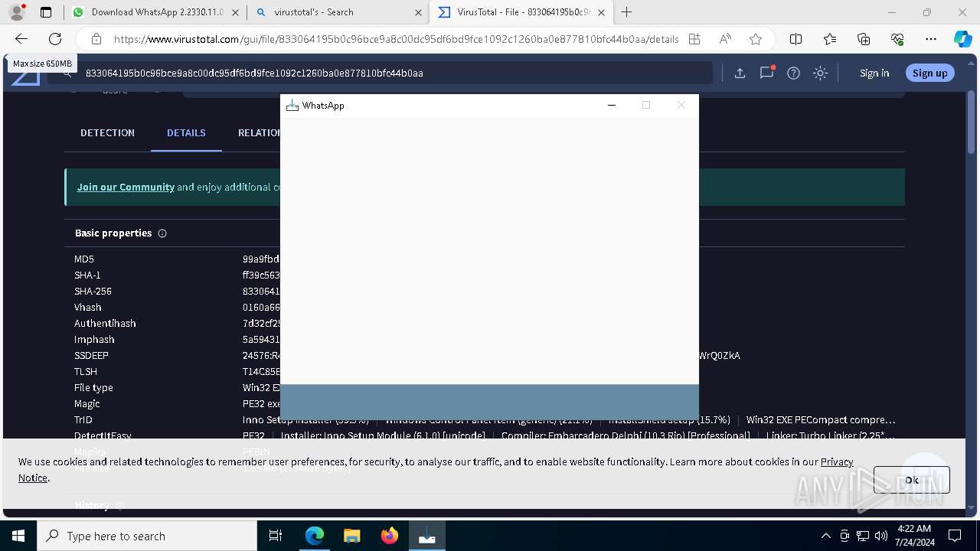Click Basic properties info icon

click(162, 233)
